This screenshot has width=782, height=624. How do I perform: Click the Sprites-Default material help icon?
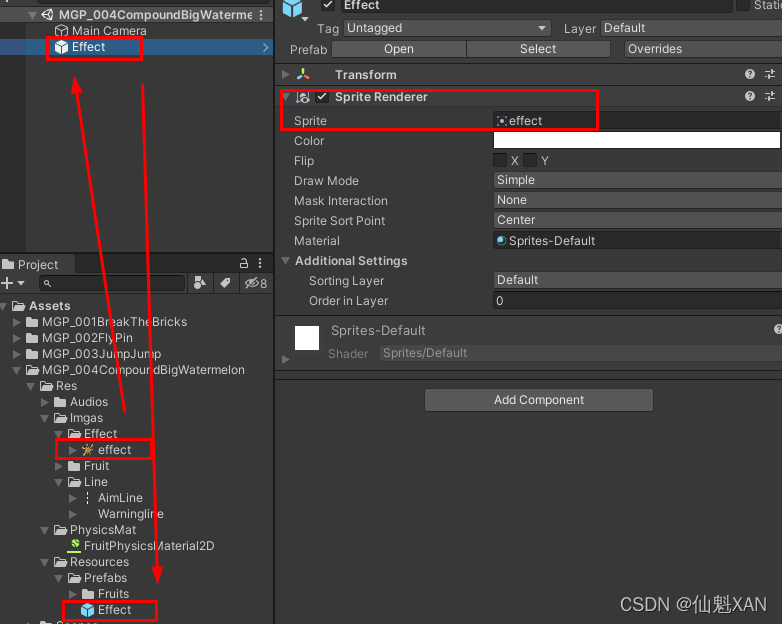click(x=778, y=329)
